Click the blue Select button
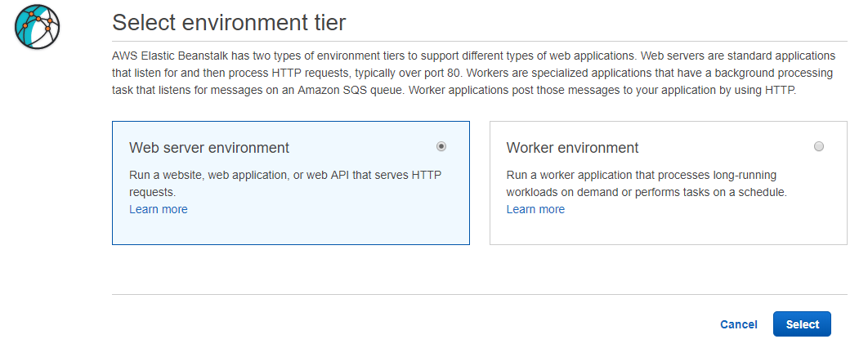 tap(802, 324)
